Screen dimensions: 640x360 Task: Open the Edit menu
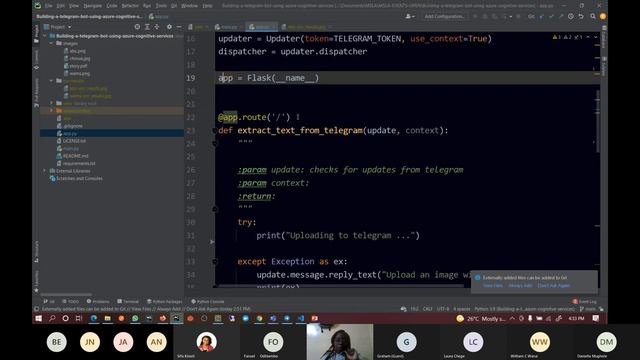[x=60, y=6]
